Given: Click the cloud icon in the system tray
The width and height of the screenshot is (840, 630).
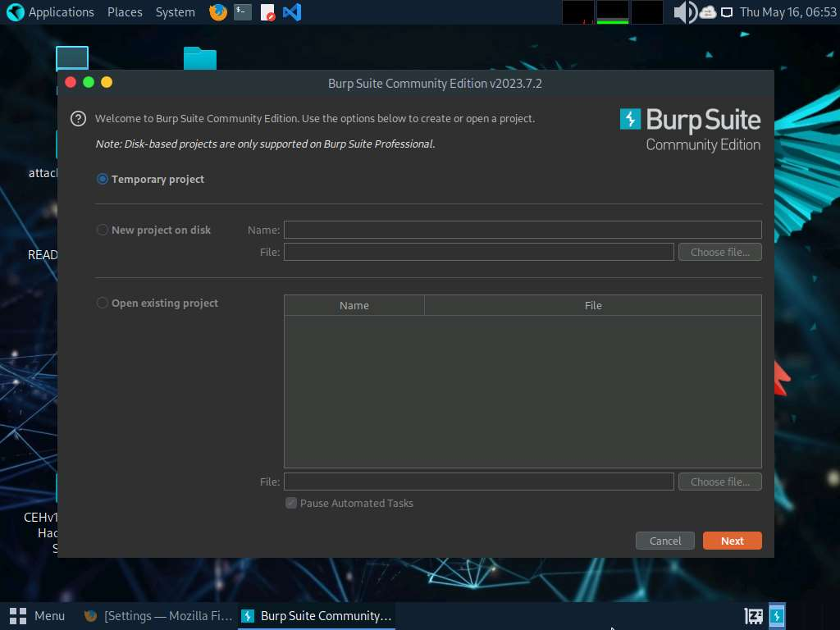Looking at the screenshot, I should pyautogui.click(x=707, y=12).
